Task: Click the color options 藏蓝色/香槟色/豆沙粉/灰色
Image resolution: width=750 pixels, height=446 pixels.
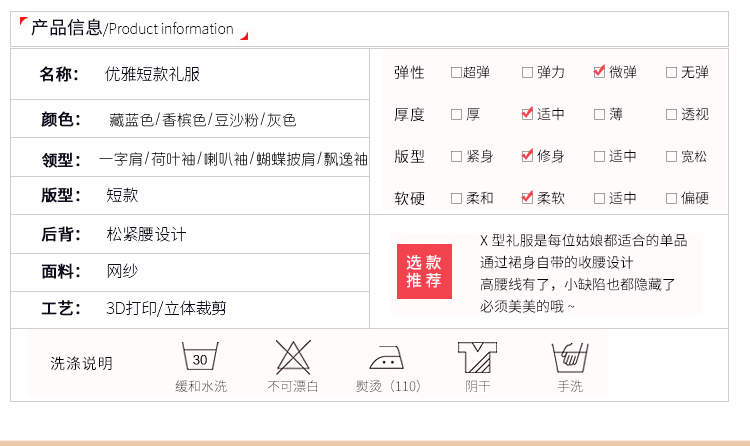Action: pyautogui.click(x=202, y=120)
